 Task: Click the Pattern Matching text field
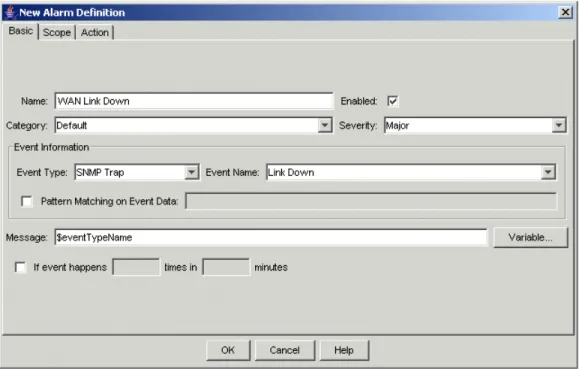click(371, 201)
